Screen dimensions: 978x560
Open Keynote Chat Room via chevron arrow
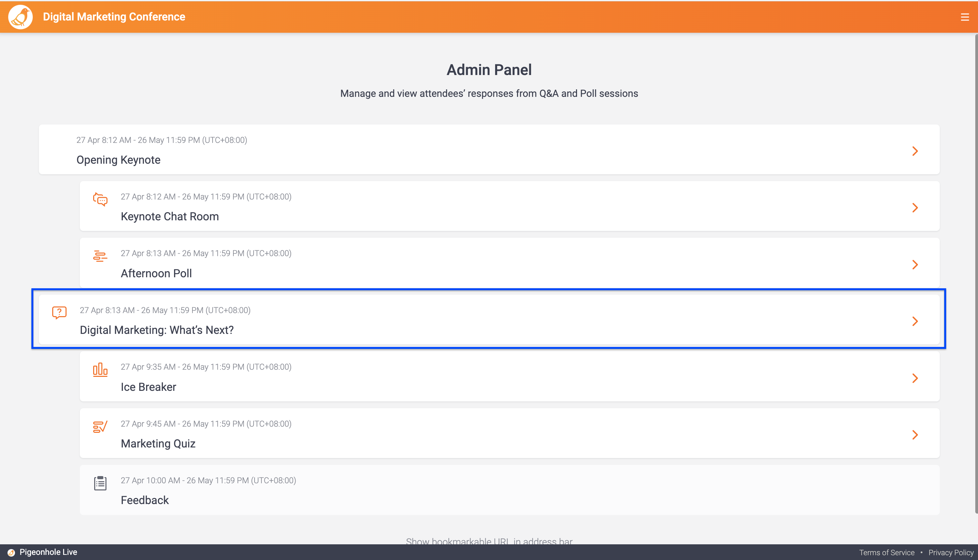(915, 208)
